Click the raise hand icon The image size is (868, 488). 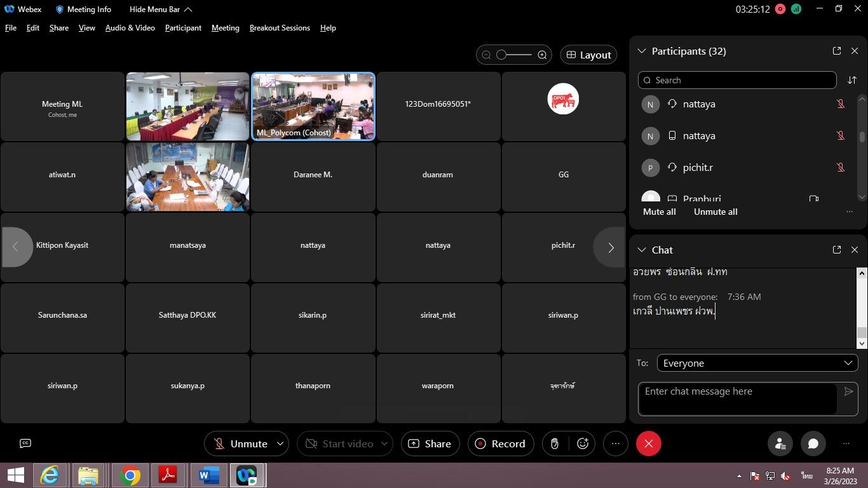click(555, 444)
